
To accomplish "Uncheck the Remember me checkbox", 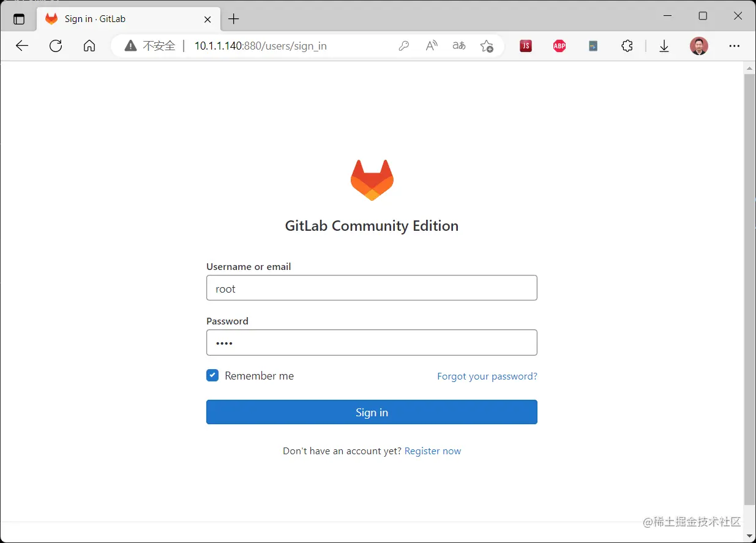I will tap(212, 375).
